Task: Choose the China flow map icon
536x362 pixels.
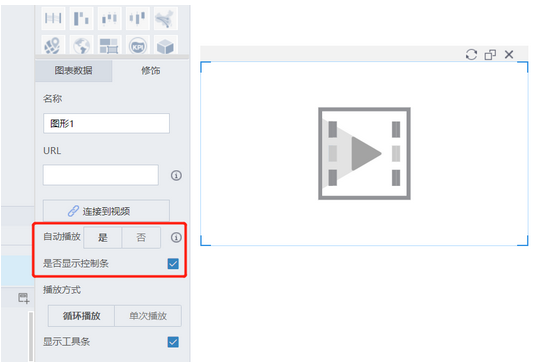Action: 165,18
